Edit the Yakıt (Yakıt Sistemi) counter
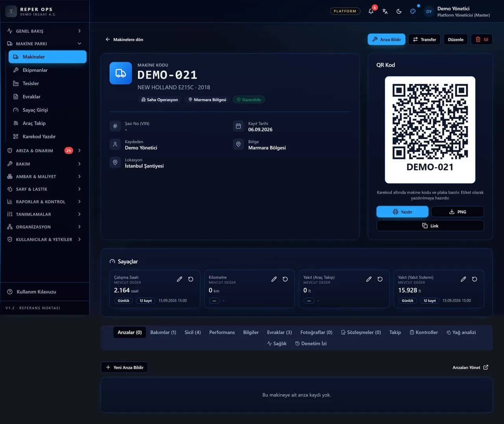 click(463, 279)
